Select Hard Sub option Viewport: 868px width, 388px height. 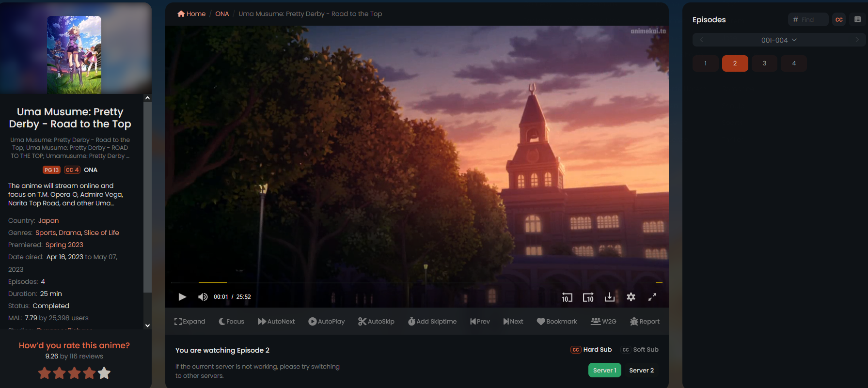point(591,350)
